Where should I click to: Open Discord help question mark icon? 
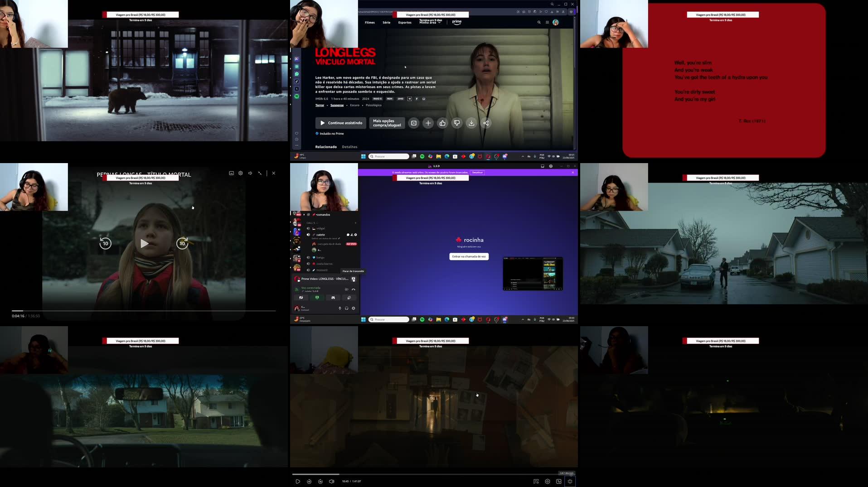pos(551,166)
